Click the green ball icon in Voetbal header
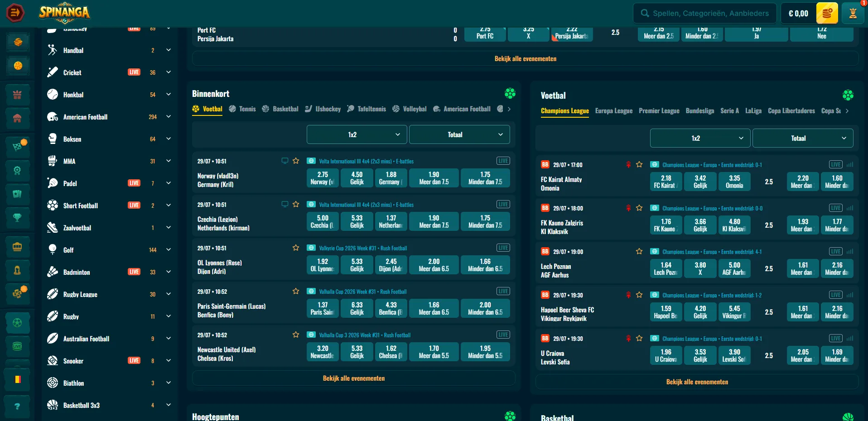Screen dimensions: 868x421 click(848, 95)
